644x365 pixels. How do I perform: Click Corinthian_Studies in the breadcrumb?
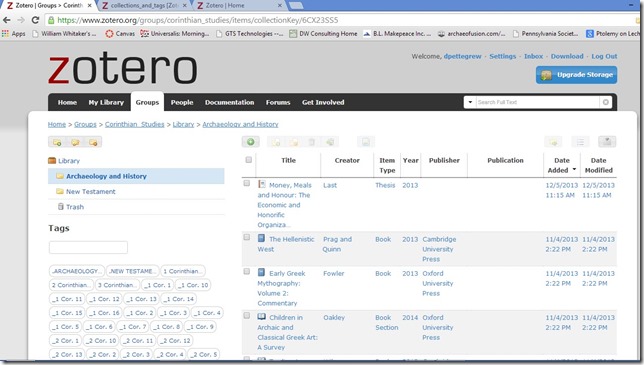point(134,124)
